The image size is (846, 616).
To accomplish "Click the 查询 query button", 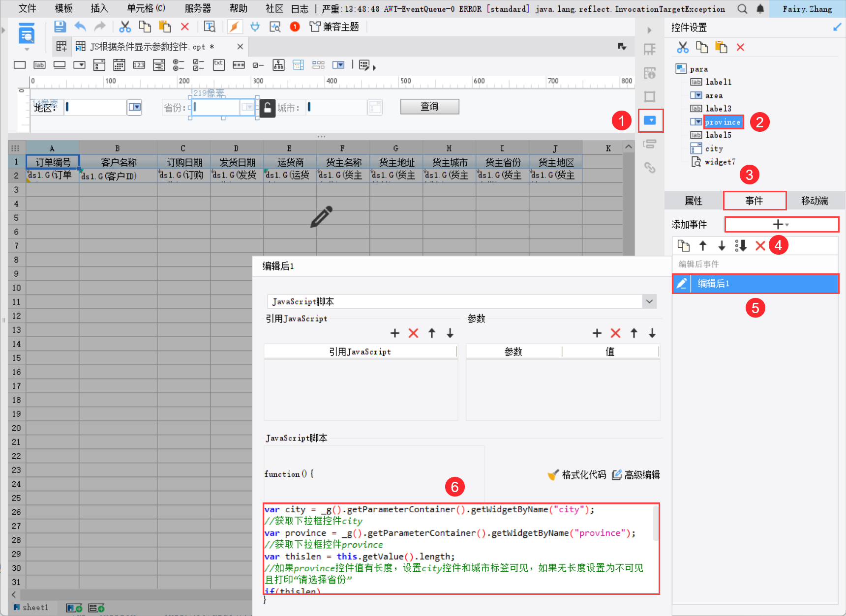I will coord(429,106).
